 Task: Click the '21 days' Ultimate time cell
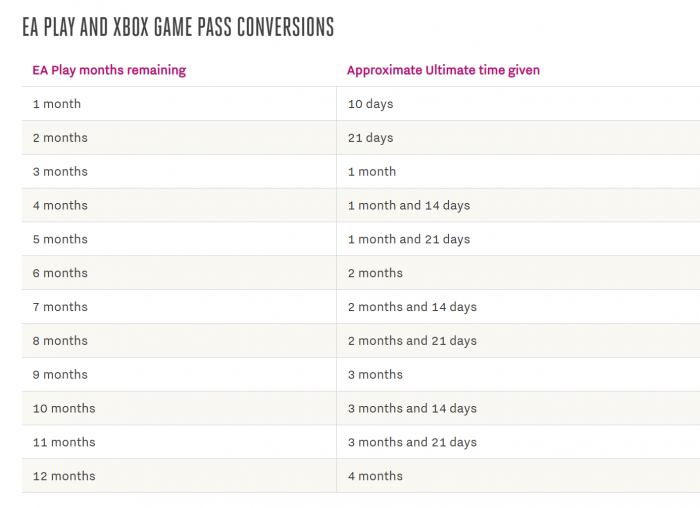(370, 138)
